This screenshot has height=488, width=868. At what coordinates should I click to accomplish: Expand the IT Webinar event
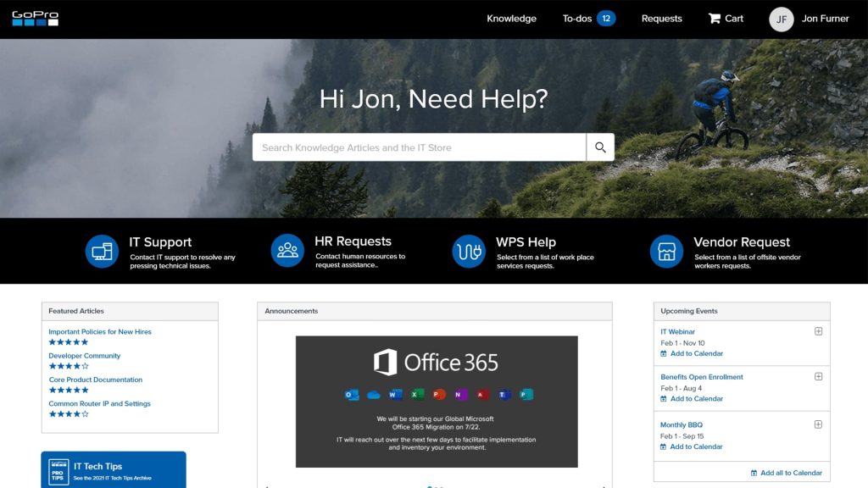pos(818,331)
